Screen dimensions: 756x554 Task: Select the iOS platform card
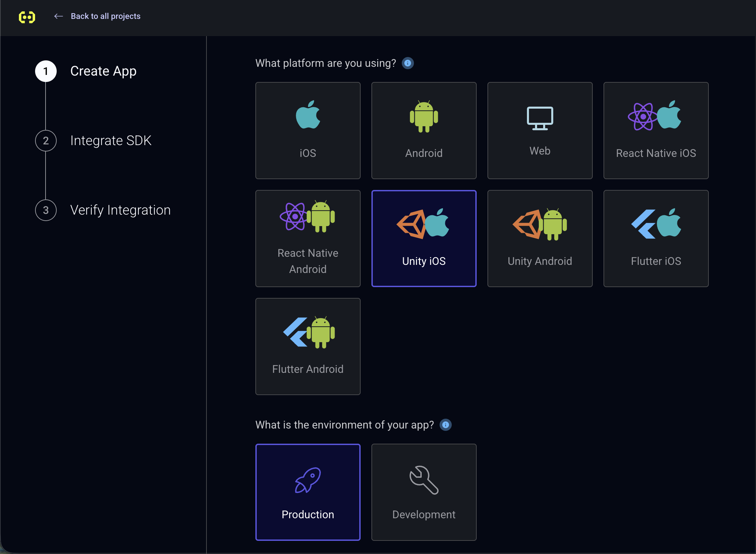pos(308,131)
